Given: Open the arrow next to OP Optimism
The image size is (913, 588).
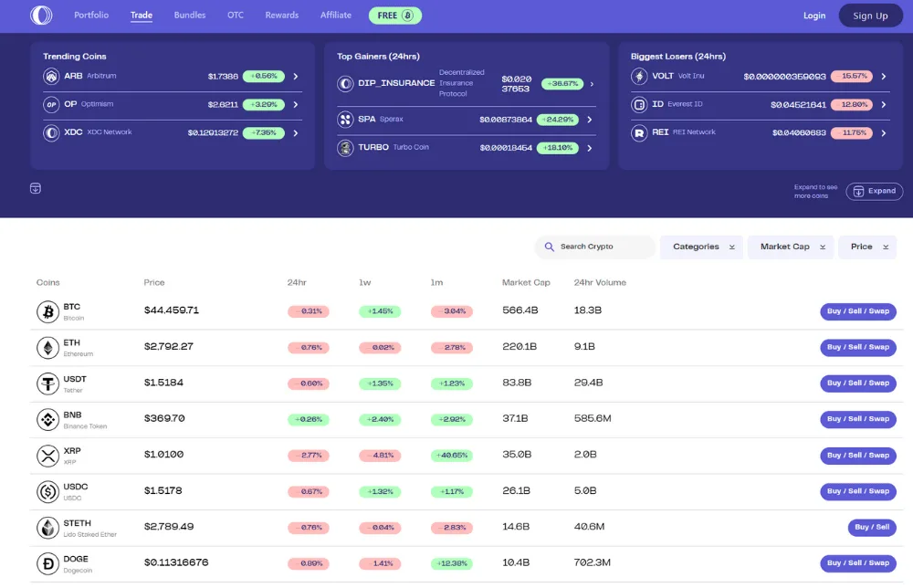Looking at the screenshot, I should tap(296, 105).
